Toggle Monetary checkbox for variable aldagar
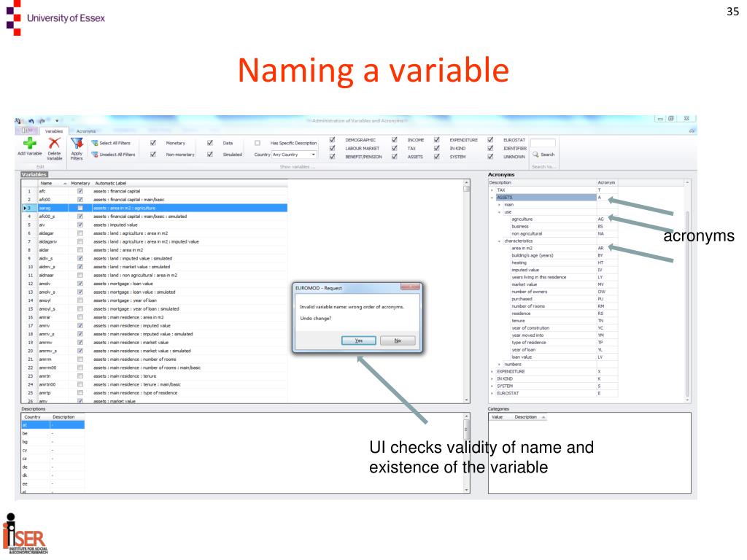This screenshot has height=560, width=747. coord(80,233)
